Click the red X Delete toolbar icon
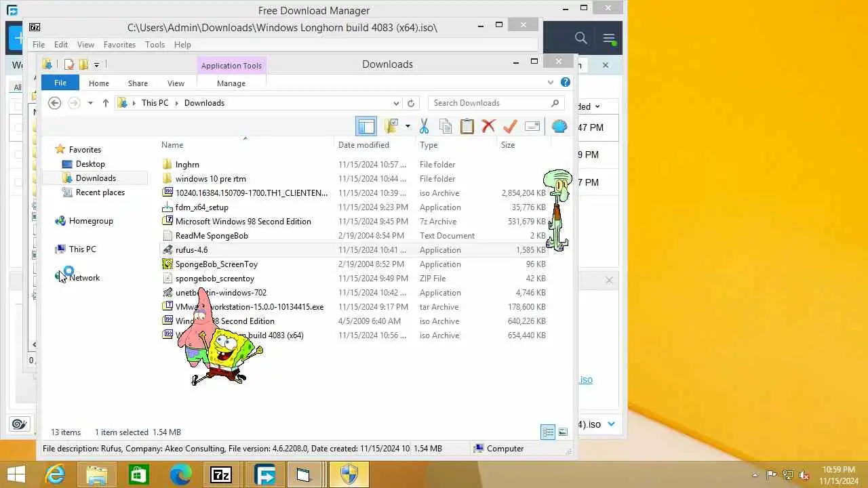The width and height of the screenshot is (868, 488). click(488, 126)
